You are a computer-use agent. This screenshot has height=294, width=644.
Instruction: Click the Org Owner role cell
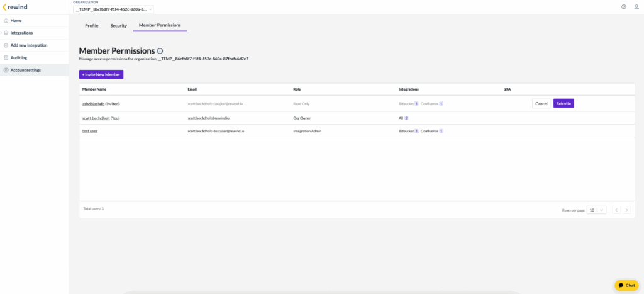(302, 118)
